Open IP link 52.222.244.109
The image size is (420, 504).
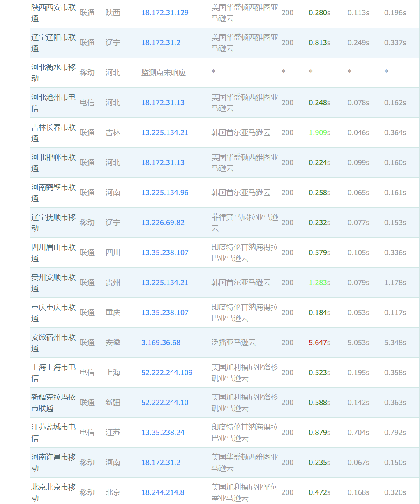click(167, 373)
